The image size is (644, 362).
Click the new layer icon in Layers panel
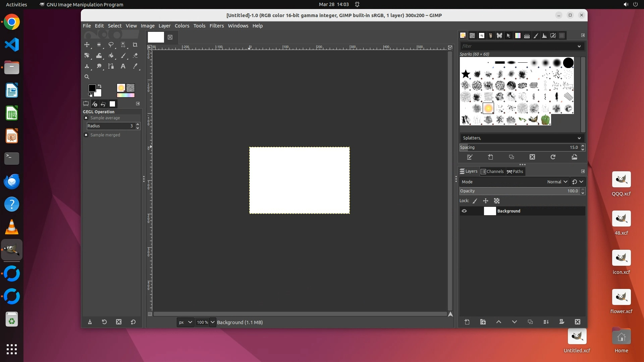click(x=467, y=322)
